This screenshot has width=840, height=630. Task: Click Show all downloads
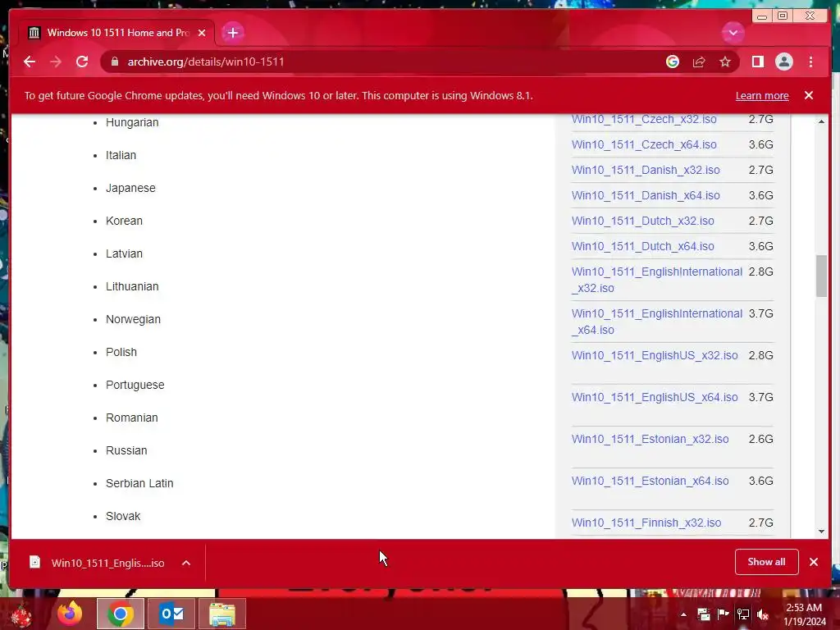(766, 562)
